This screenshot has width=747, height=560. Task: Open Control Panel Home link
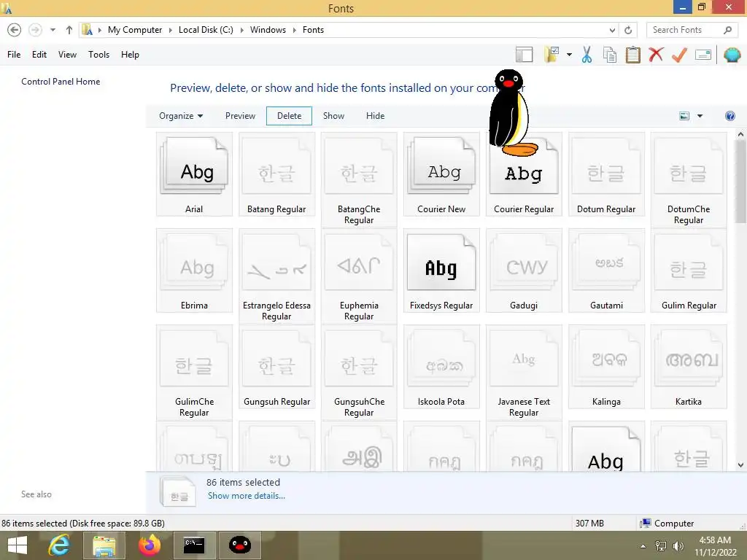click(61, 82)
